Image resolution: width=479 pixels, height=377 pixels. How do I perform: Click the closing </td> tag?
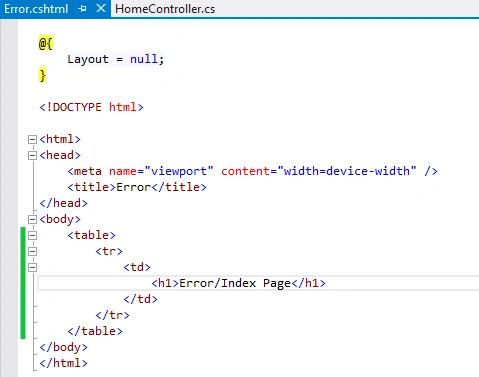[140, 299]
